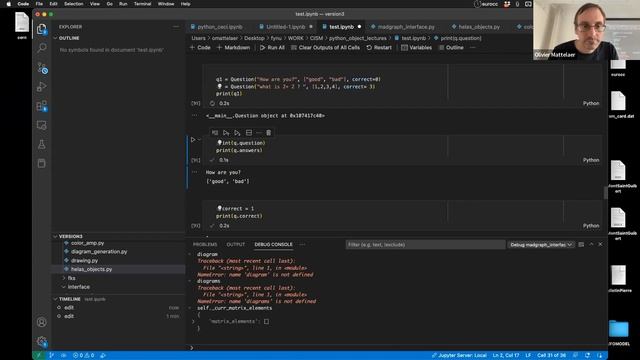Viewport: 640px width, 360px height.
Task: Add a new Code cell
Action: pyautogui.click(x=200, y=48)
